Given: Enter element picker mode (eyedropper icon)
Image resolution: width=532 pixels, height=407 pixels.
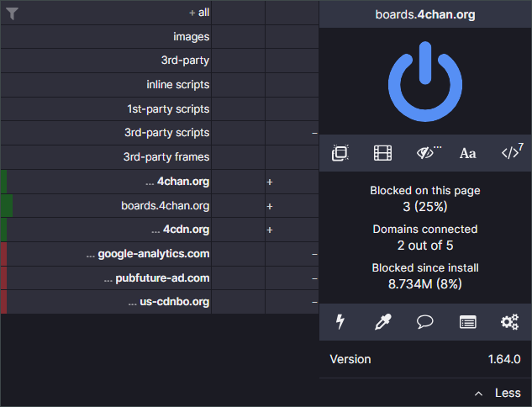Looking at the screenshot, I should coord(383,321).
